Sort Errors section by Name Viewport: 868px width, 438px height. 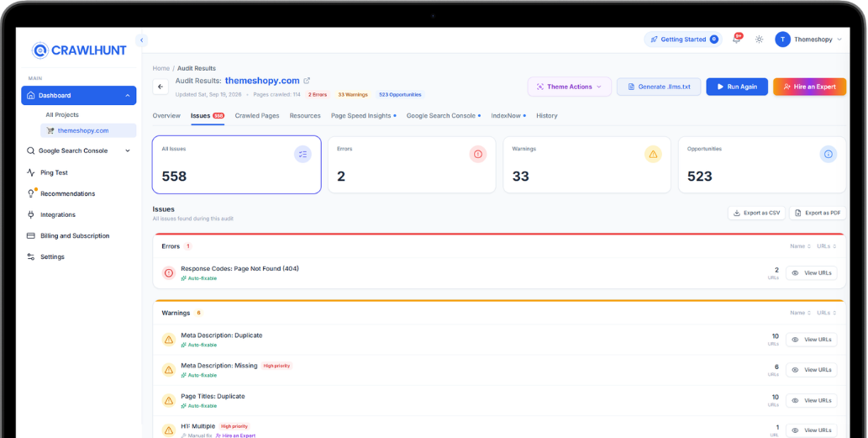click(800, 246)
